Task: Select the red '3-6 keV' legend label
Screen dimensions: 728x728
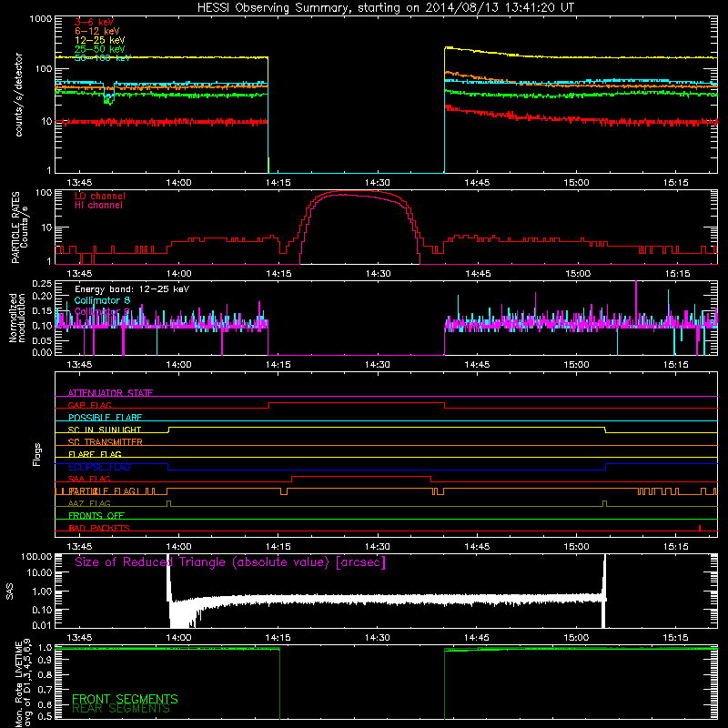Action: [x=94, y=22]
